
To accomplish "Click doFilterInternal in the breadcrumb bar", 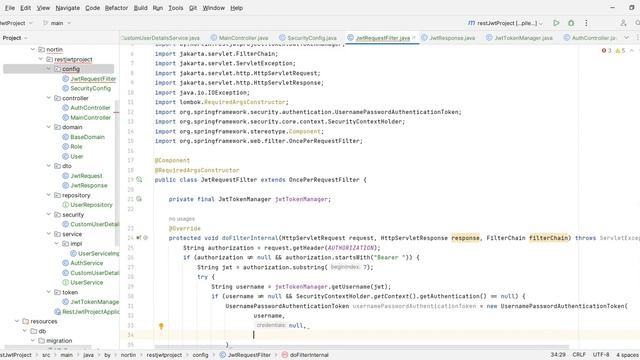I will (305, 355).
